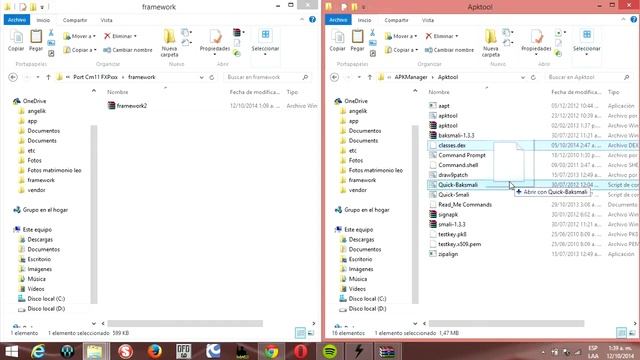640x360 pixels.
Task: Open Eliminar dropdown in framework window
Action: [120, 36]
